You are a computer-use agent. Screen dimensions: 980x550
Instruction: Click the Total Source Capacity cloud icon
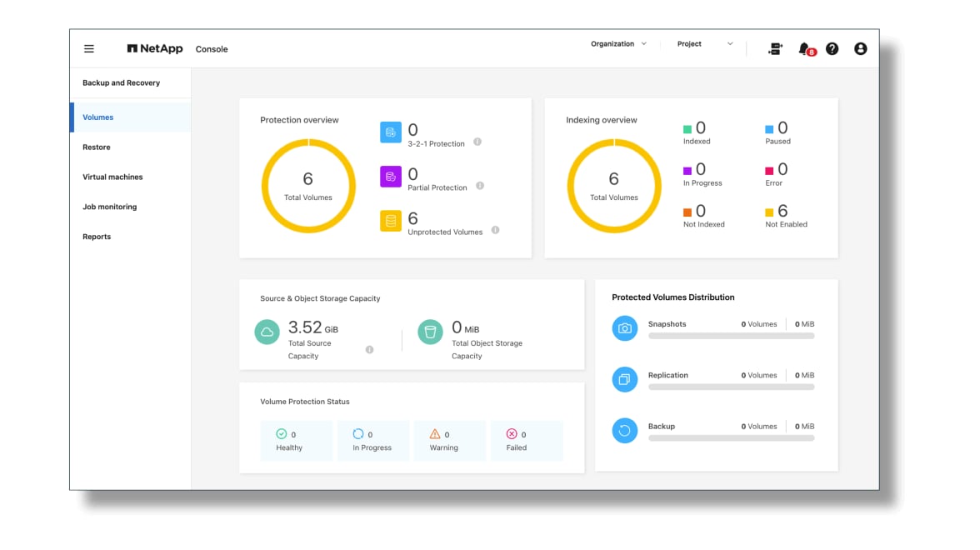click(267, 332)
